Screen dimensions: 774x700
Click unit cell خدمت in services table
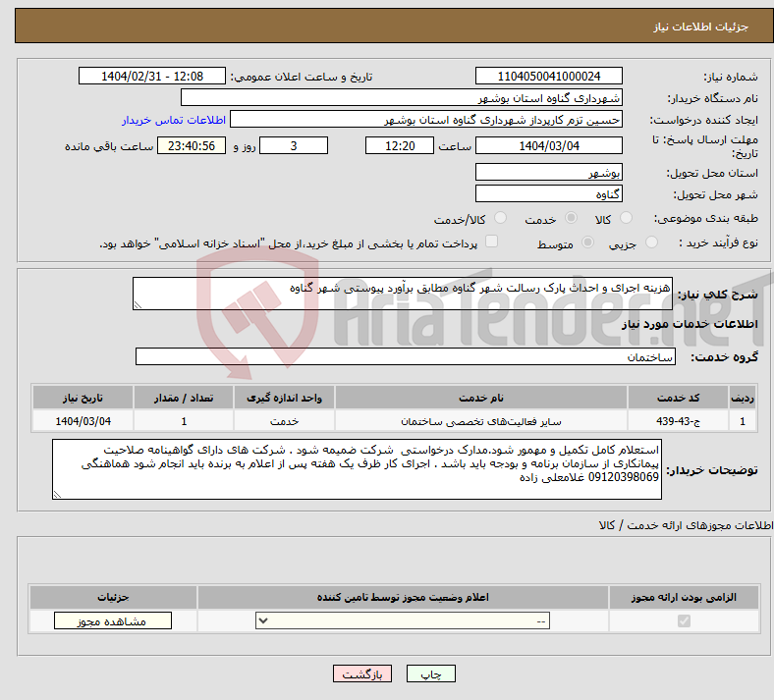(284, 421)
